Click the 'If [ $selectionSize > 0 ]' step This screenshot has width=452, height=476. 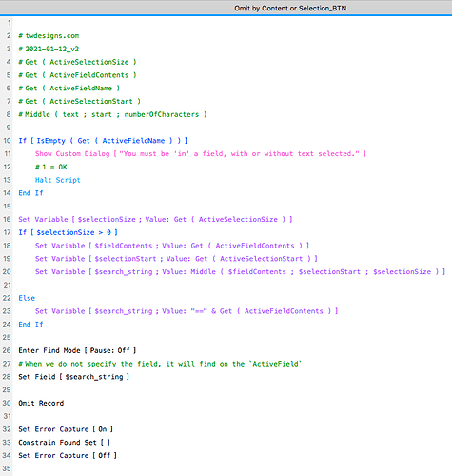[x=68, y=232]
